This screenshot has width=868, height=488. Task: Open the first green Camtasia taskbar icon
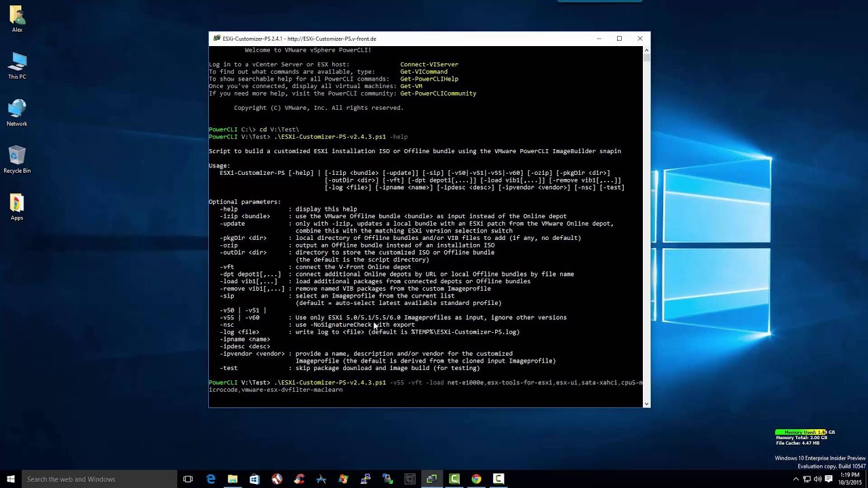(x=454, y=479)
